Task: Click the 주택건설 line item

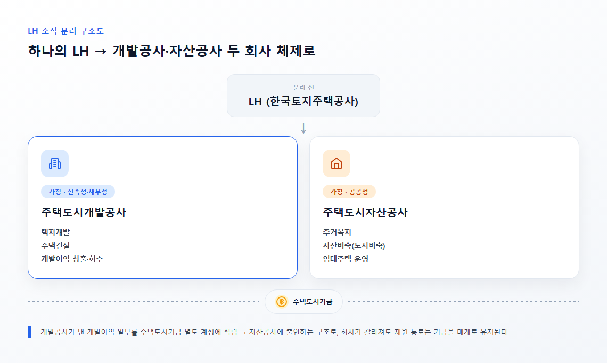Action: [55, 246]
